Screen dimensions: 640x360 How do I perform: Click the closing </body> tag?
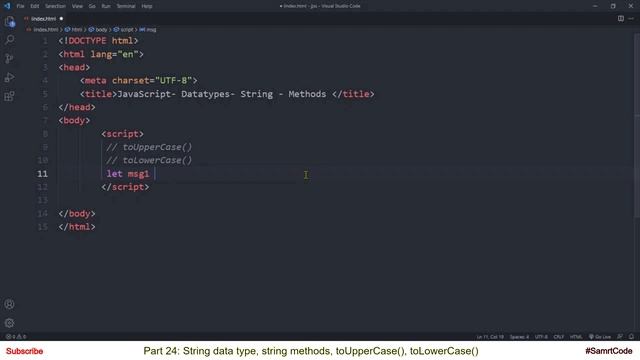(x=77, y=213)
